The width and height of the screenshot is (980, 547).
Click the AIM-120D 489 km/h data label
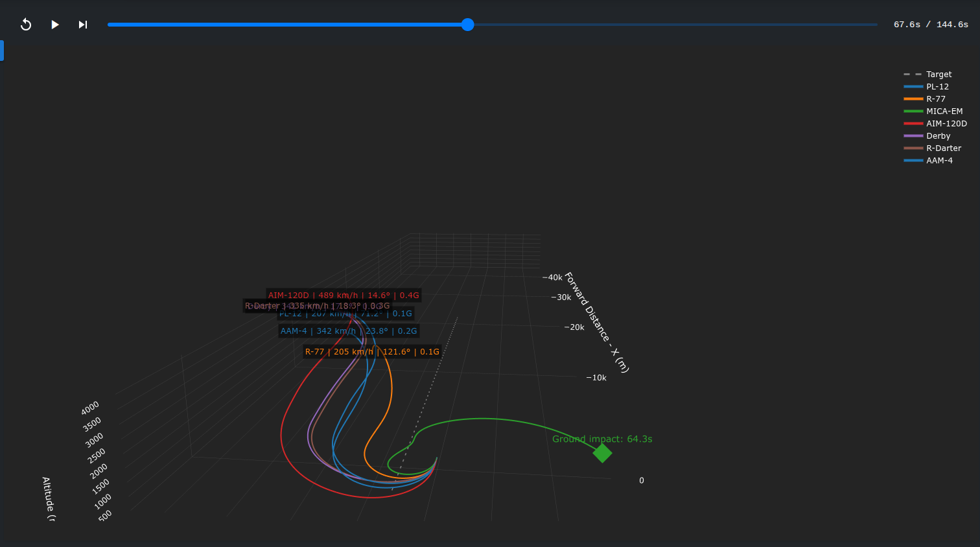pyautogui.click(x=344, y=296)
